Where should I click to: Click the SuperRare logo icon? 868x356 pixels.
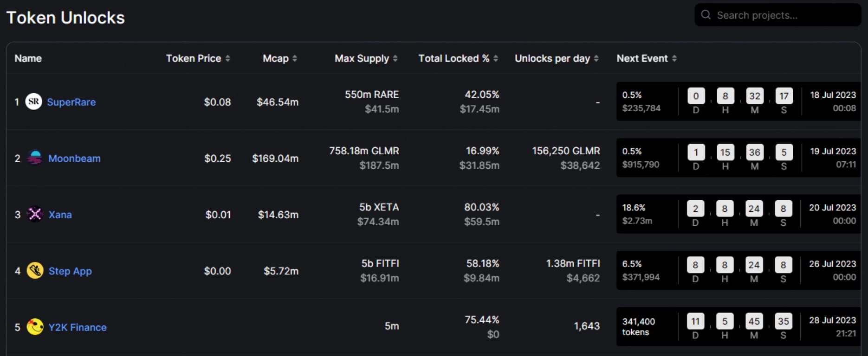pyautogui.click(x=33, y=102)
